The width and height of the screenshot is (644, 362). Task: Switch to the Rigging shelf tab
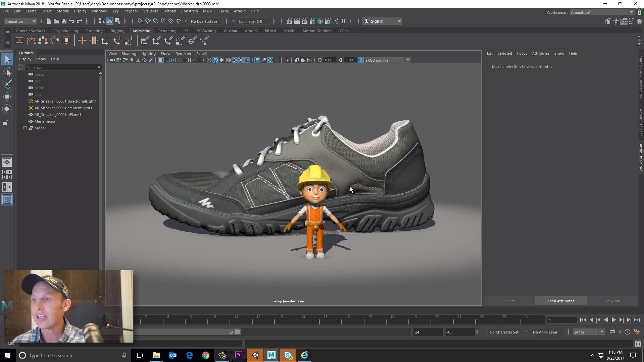tap(117, 31)
